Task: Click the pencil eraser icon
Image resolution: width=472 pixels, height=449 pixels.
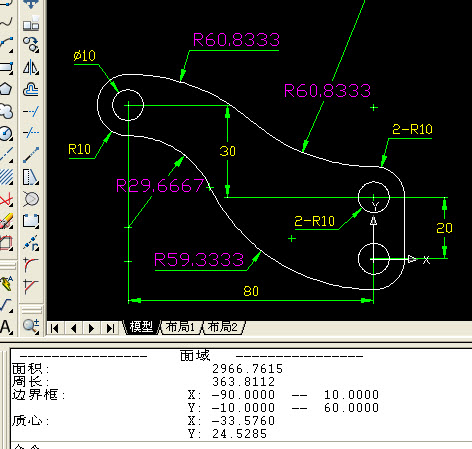Action: point(6,221)
